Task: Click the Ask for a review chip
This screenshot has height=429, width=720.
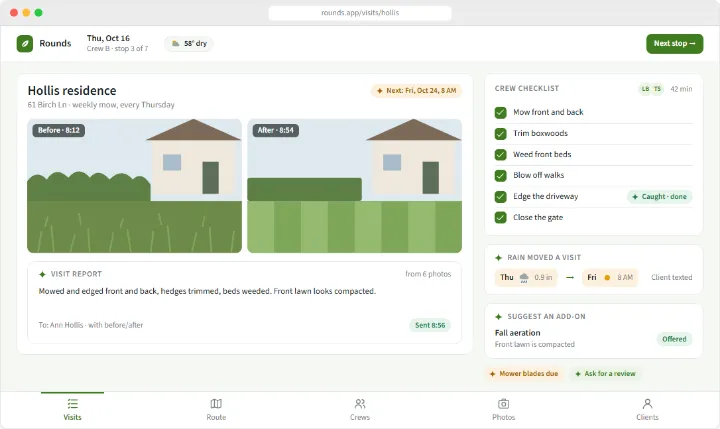Action: point(606,373)
